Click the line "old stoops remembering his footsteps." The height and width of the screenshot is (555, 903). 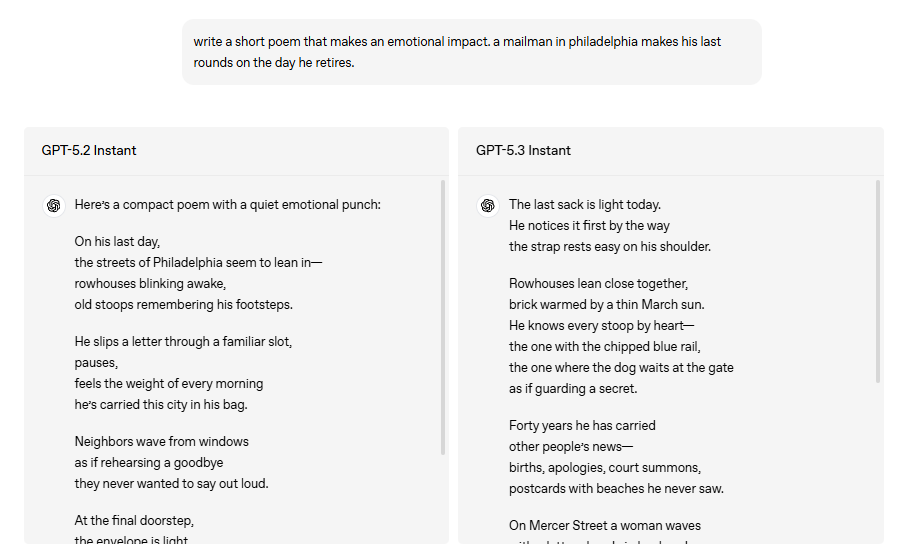pyautogui.click(x=183, y=304)
